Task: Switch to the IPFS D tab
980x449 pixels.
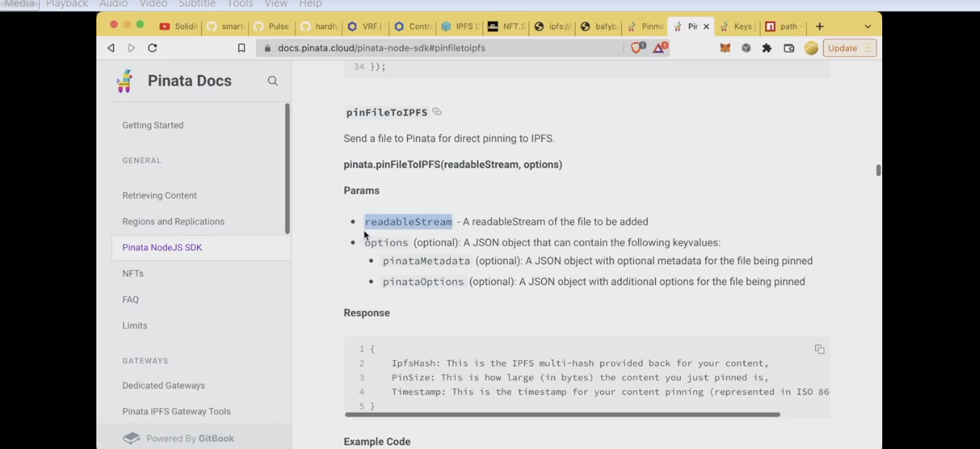Action: pyautogui.click(x=459, y=27)
